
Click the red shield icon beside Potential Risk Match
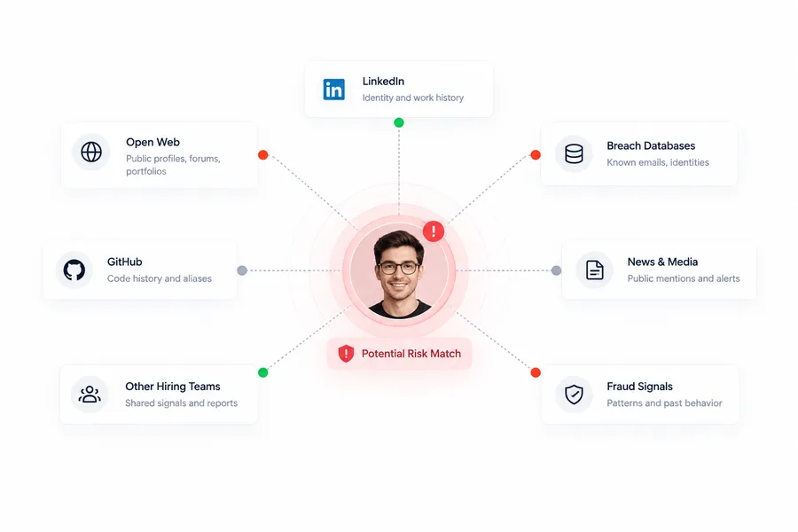[346, 353]
